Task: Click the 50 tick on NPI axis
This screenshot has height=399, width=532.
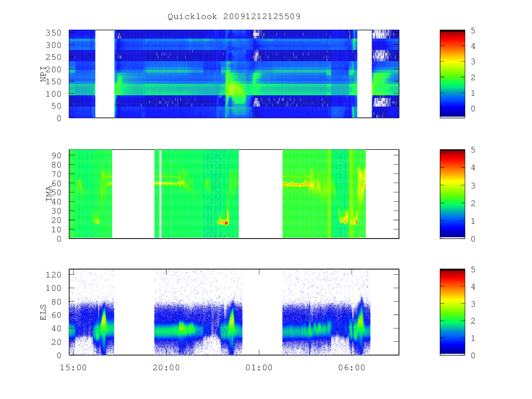Action: coord(56,106)
